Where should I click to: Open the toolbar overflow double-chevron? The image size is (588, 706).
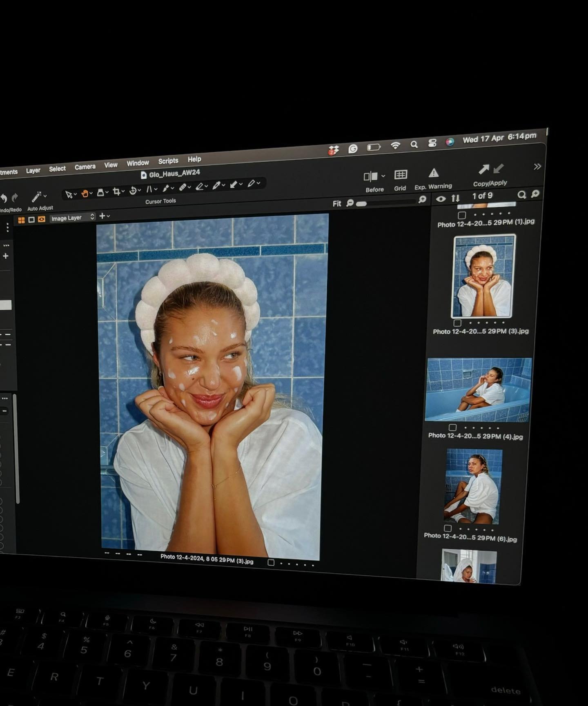pos(537,167)
